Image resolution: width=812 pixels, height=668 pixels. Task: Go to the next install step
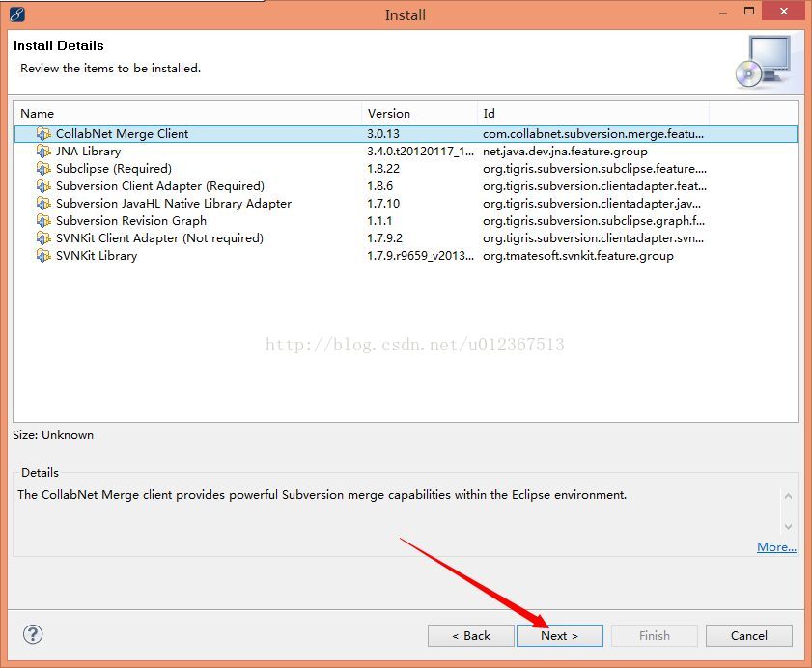(559, 635)
